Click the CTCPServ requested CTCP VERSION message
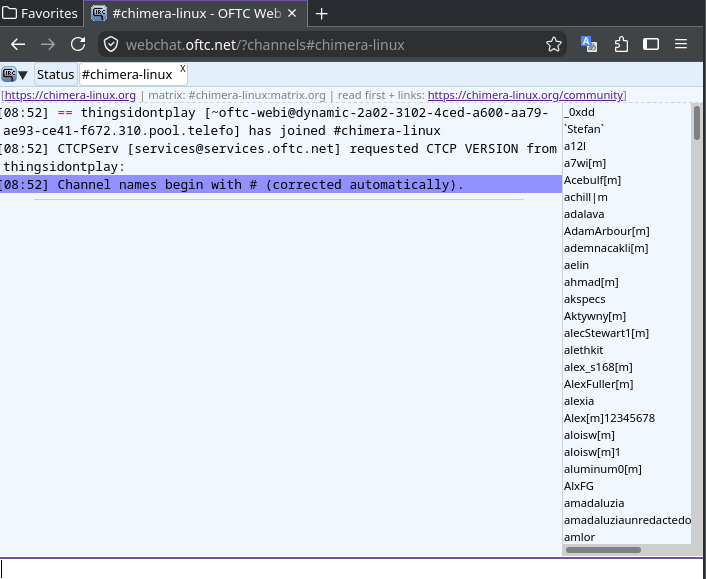This screenshot has width=706, height=579. (x=281, y=158)
